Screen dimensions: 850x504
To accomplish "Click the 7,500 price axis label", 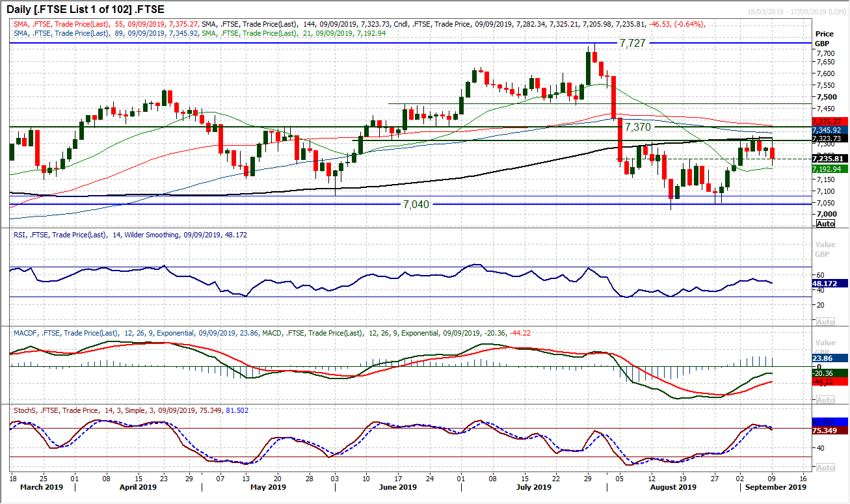I will coord(825,97).
